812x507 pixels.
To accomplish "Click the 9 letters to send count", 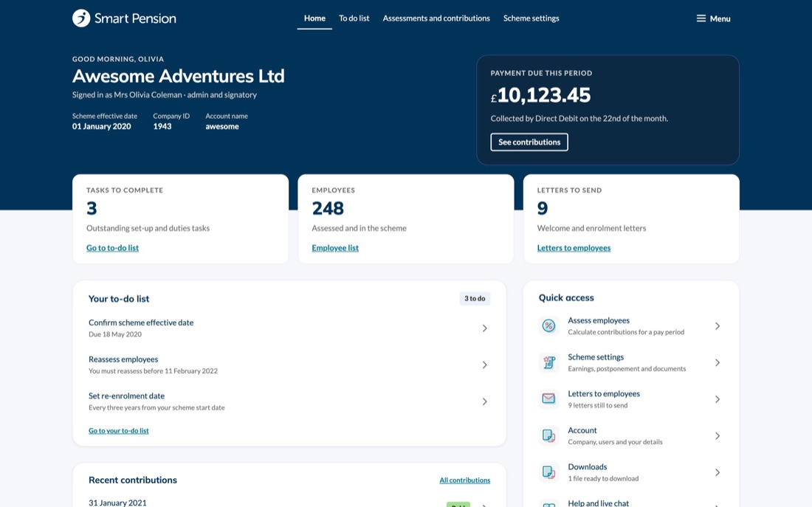I will pyautogui.click(x=543, y=208).
